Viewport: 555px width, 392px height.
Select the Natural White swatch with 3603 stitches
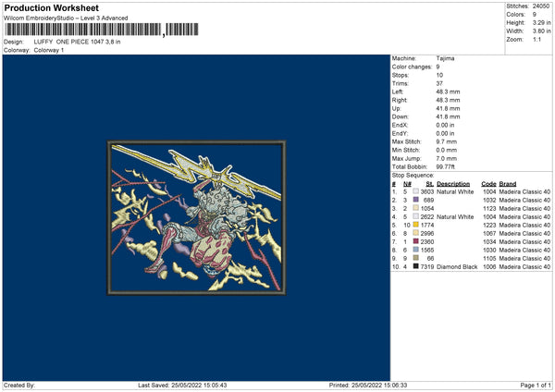(x=415, y=191)
